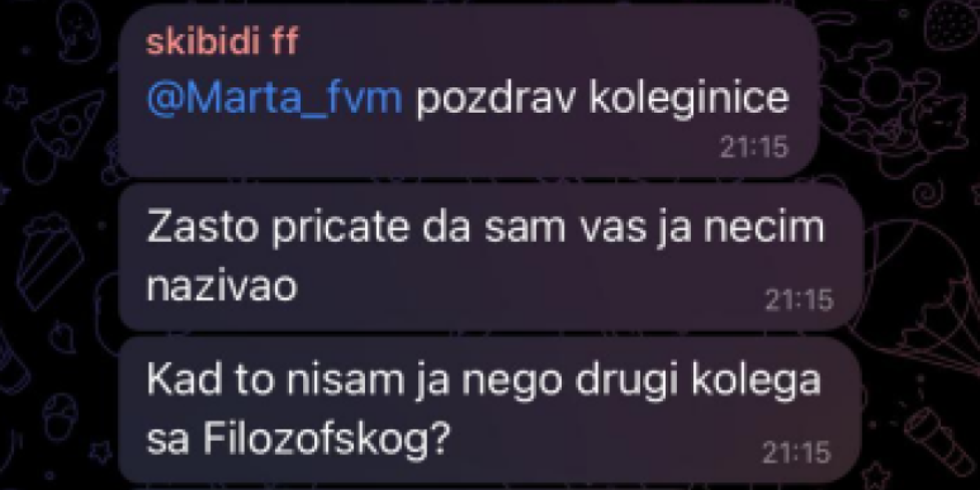The width and height of the screenshot is (980, 490).
Task: Click the 21:15 timestamp beside "sa Filozofskog?"
Action: pyautogui.click(x=796, y=452)
